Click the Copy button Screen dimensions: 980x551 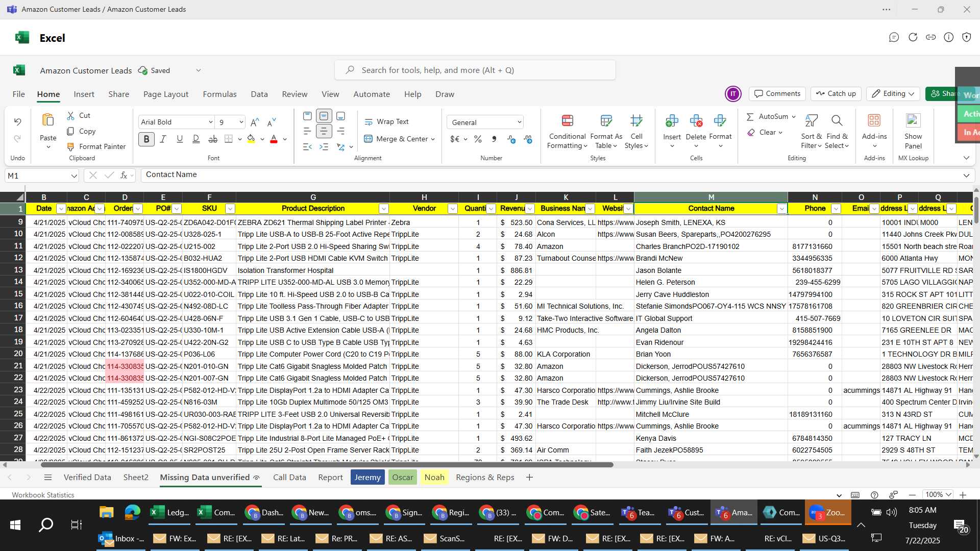(x=81, y=132)
